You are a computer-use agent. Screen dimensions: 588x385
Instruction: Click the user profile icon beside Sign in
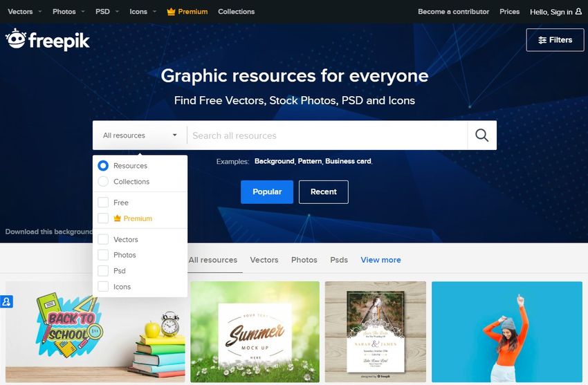point(578,12)
